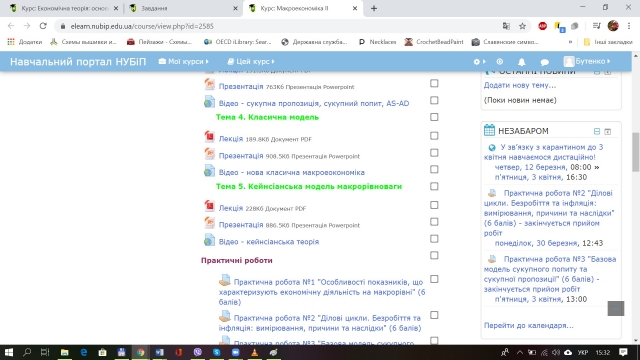
Task: Open the video icon for сукупна пропозиція AS-AD
Action: 209,102
